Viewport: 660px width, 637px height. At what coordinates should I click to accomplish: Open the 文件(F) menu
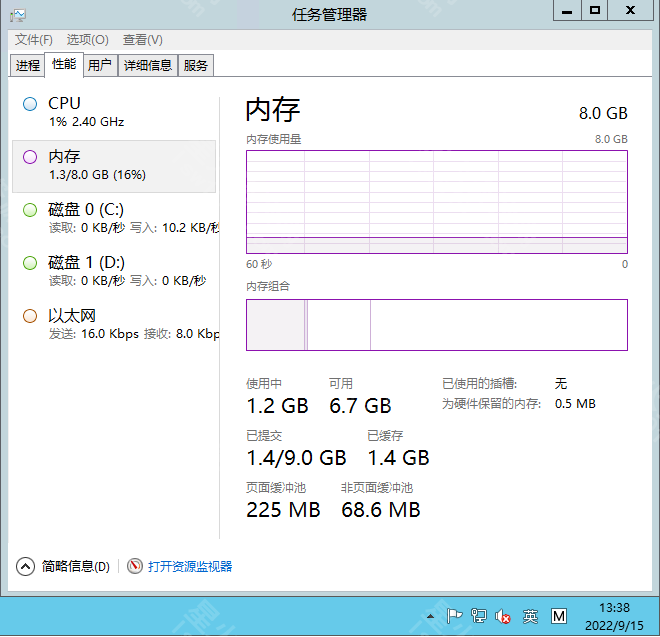33,39
